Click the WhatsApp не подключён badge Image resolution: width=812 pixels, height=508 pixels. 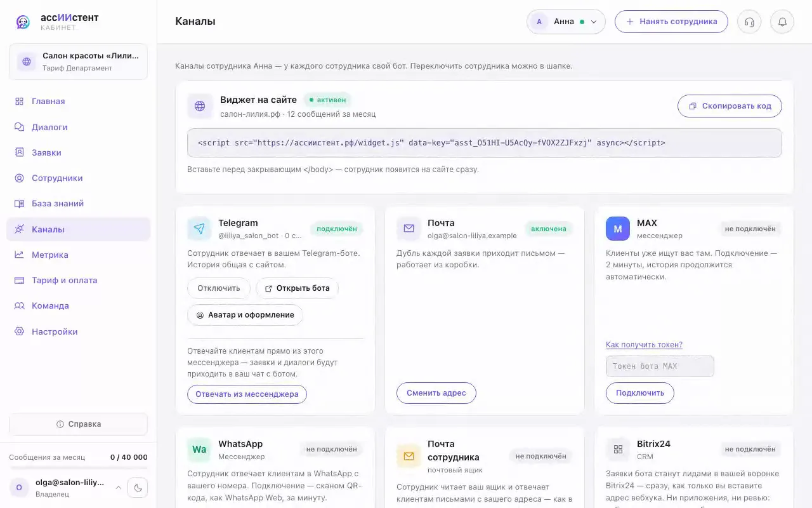(331, 449)
